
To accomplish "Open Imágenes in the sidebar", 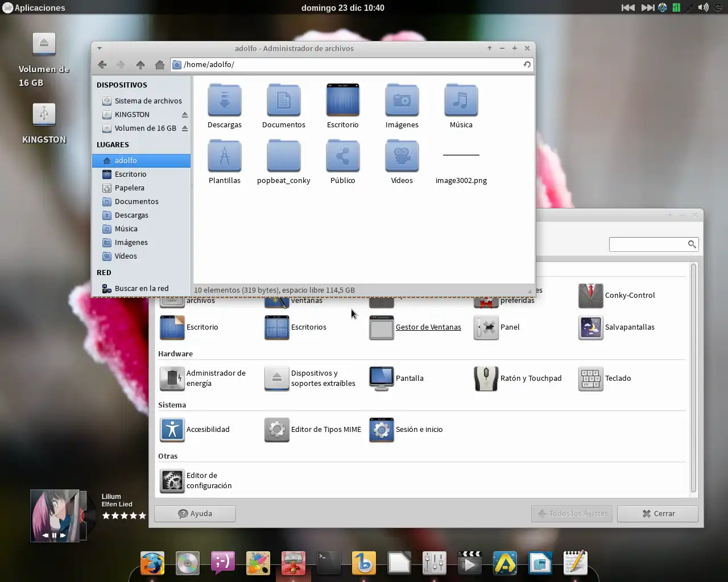I will pos(141,243).
